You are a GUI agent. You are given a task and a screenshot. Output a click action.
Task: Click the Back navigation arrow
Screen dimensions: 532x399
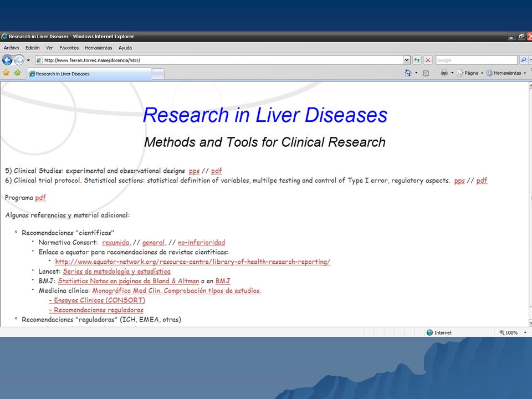pyautogui.click(x=7, y=60)
